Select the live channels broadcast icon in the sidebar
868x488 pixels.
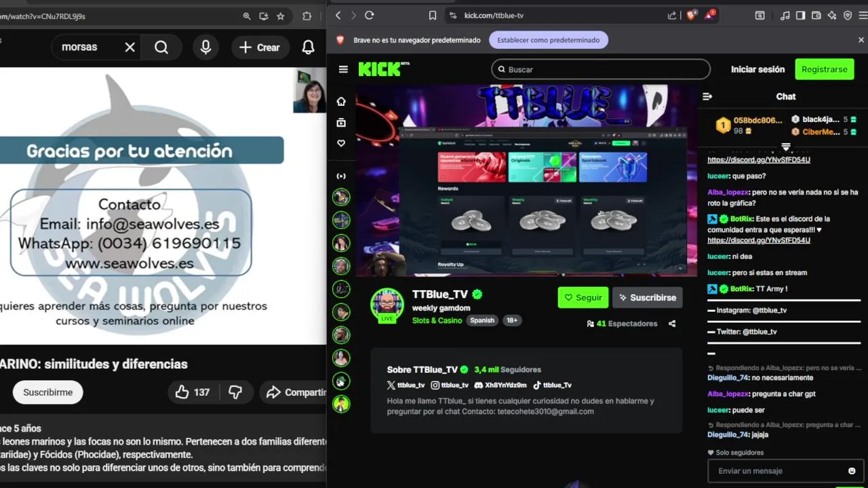(x=341, y=176)
